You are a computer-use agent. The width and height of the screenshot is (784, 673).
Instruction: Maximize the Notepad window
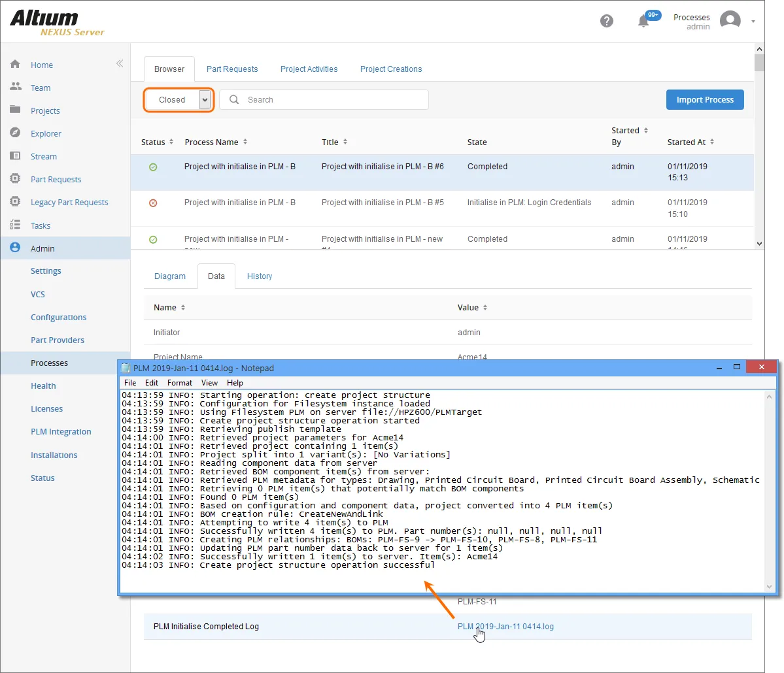click(736, 367)
